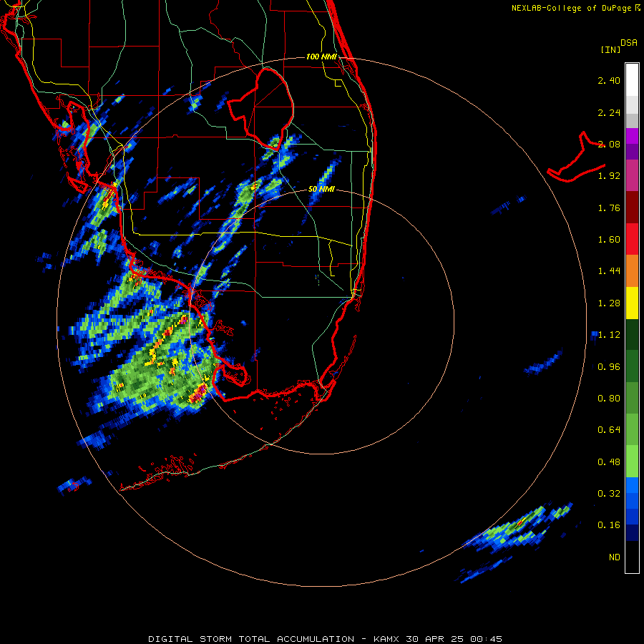Viewport: 644px width, 644px height.
Task: Pick the bright red legend swatch
Action: click(x=632, y=239)
